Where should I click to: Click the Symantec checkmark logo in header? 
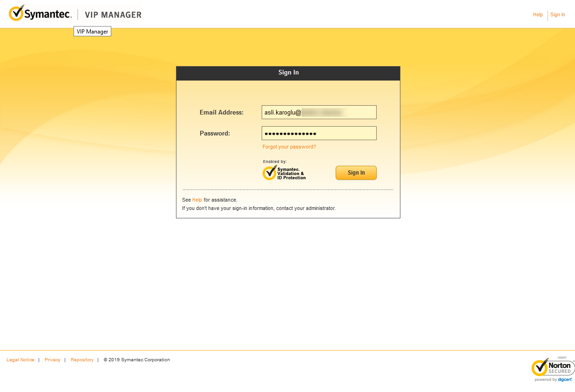coord(16,14)
